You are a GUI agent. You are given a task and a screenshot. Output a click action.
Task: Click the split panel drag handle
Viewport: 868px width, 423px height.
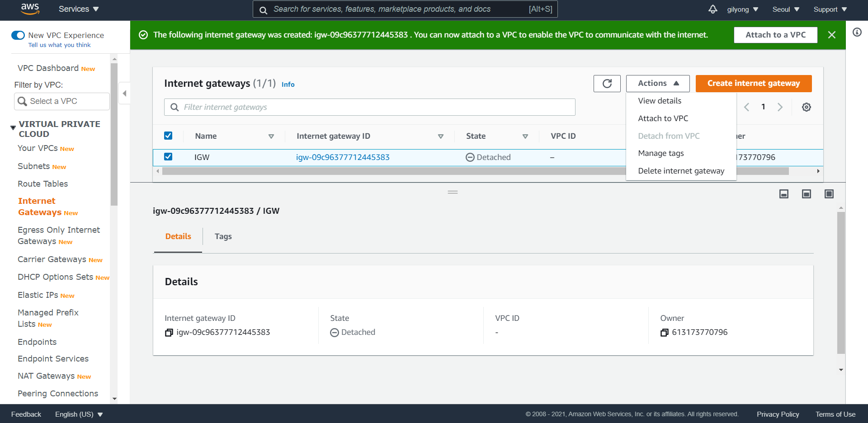453,192
